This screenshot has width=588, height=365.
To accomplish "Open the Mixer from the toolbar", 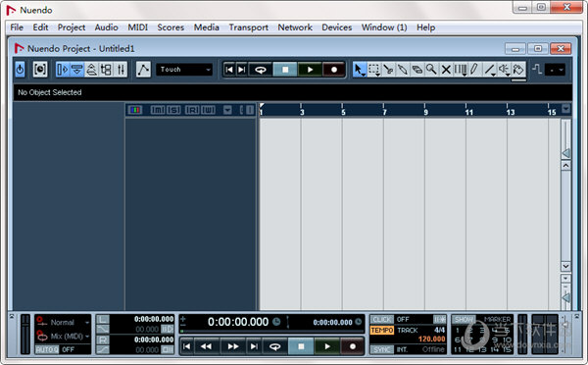I will pos(121,70).
